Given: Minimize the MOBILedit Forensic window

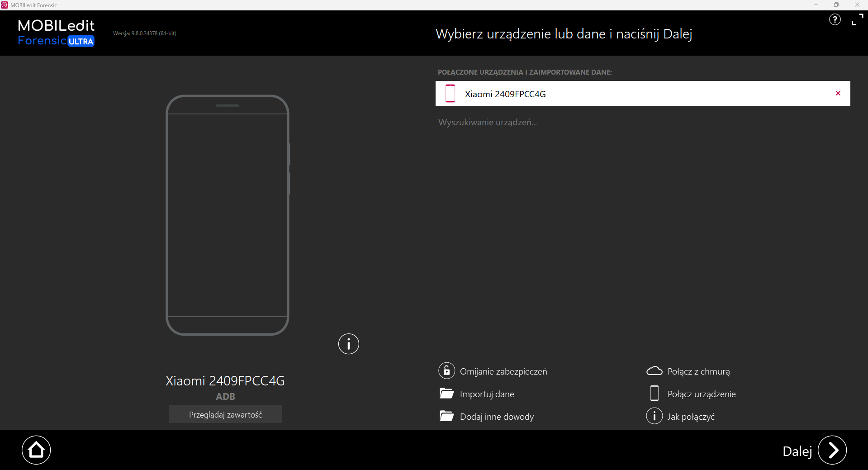Looking at the screenshot, I should (816, 5).
